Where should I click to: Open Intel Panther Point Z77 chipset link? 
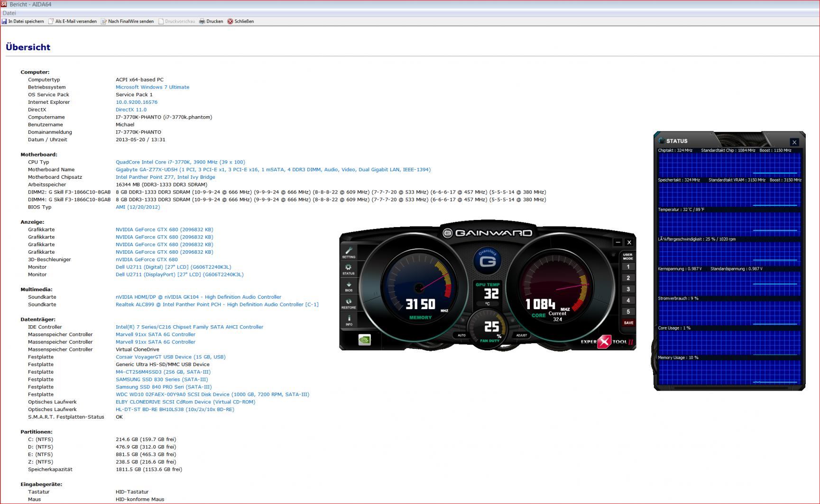tap(166, 177)
